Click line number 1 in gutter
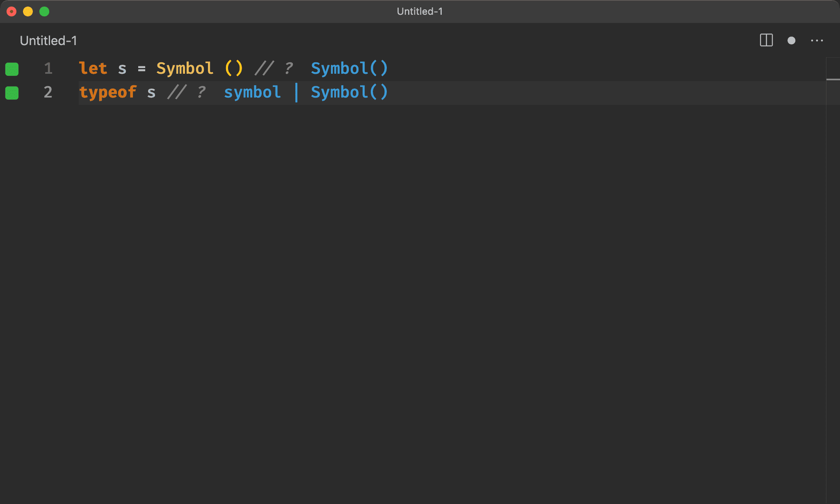Viewport: 840px width, 504px height. coord(48,68)
